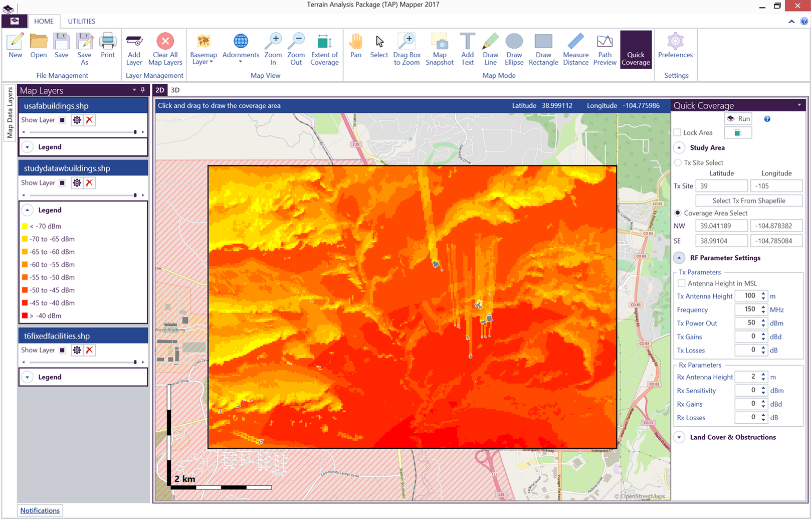Screen dimensions: 812x519
Task: Clear all map layers
Action: click(165, 49)
